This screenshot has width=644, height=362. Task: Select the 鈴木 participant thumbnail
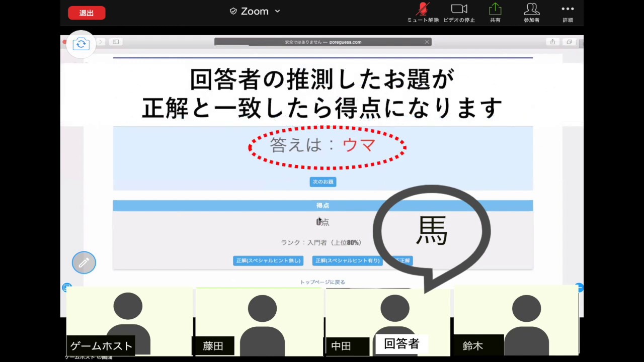(x=516, y=321)
